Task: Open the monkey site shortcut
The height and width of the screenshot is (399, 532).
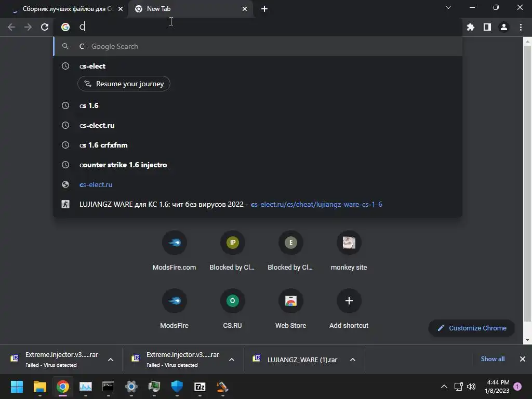Action: (x=349, y=250)
